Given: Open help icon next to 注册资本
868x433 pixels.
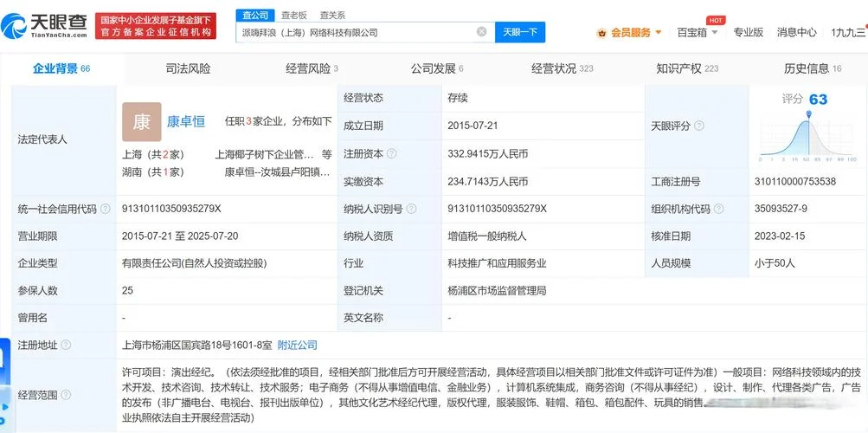Looking at the screenshot, I should click(391, 154).
